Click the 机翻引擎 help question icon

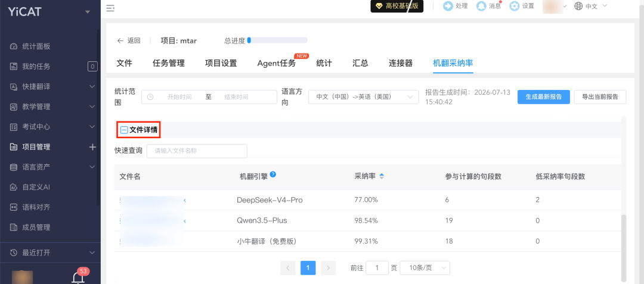point(273,174)
